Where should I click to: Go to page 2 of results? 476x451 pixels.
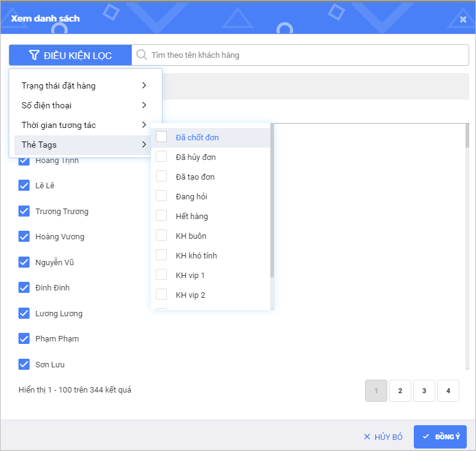point(400,391)
